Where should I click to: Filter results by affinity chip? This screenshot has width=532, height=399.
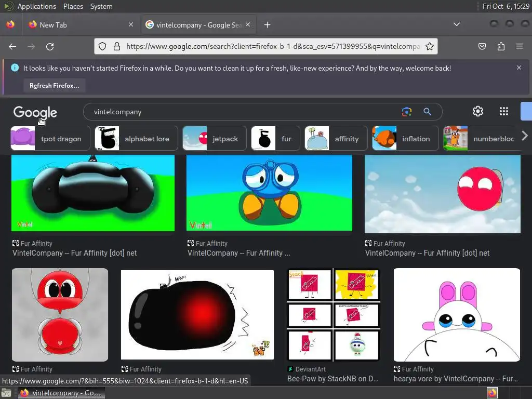click(336, 138)
